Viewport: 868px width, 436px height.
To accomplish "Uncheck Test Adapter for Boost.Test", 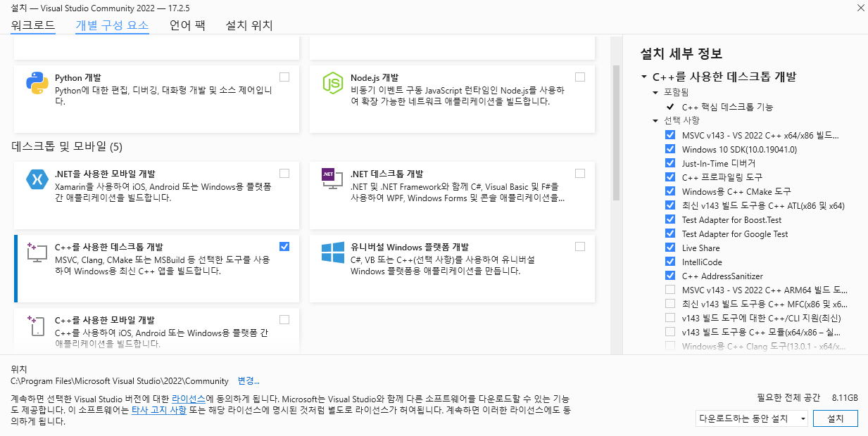I will [670, 219].
